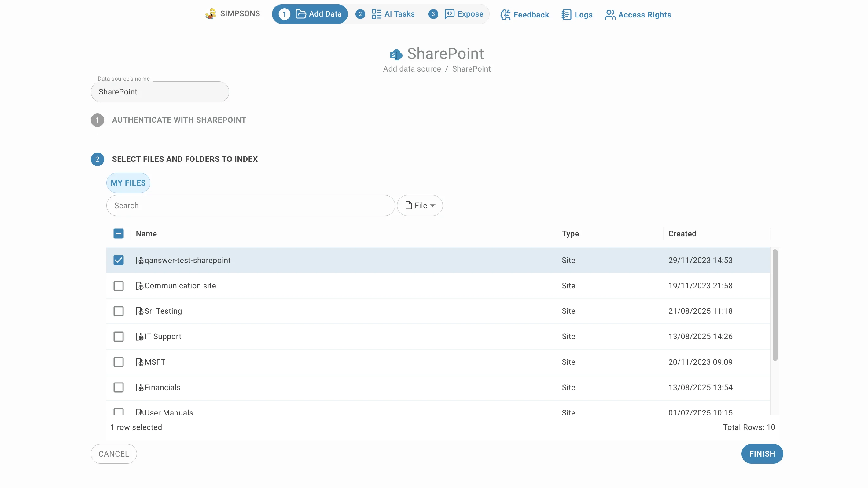Screen dimensions: 868x488
Task: Click the date 21/08/2025 11:18
Action: (x=700, y=311)
